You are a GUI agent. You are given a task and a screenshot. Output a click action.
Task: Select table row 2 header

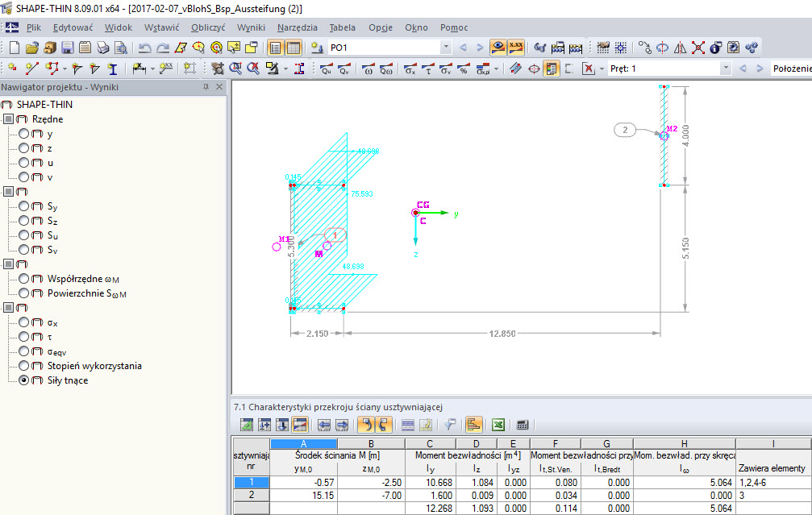251,495
